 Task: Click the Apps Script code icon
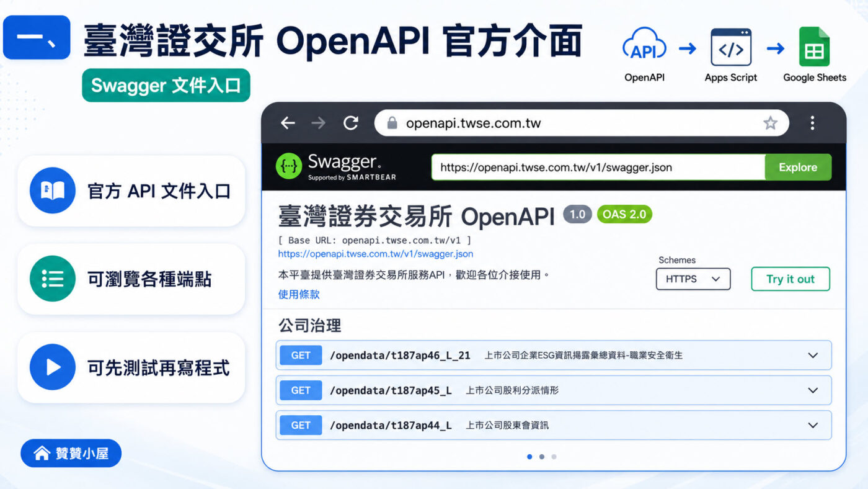(731, 48)
